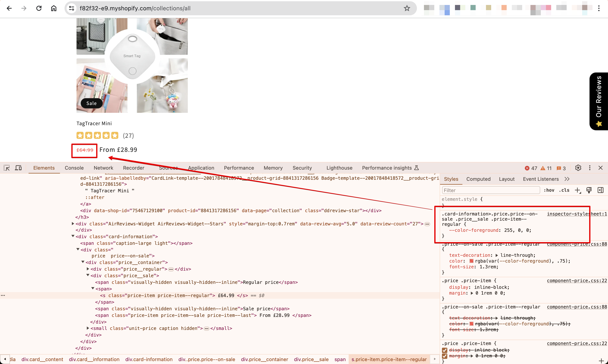
Task: Reload the page
Action: (x=39, y=8)
